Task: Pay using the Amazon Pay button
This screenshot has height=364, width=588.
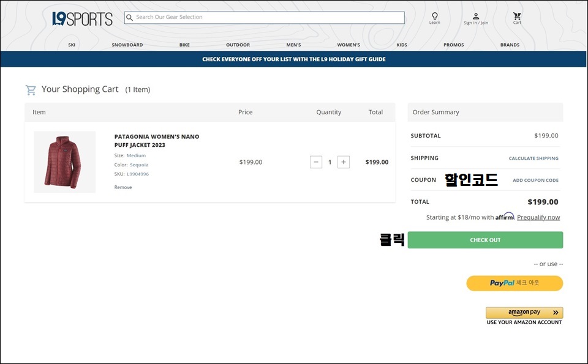Action: point(524,313)
